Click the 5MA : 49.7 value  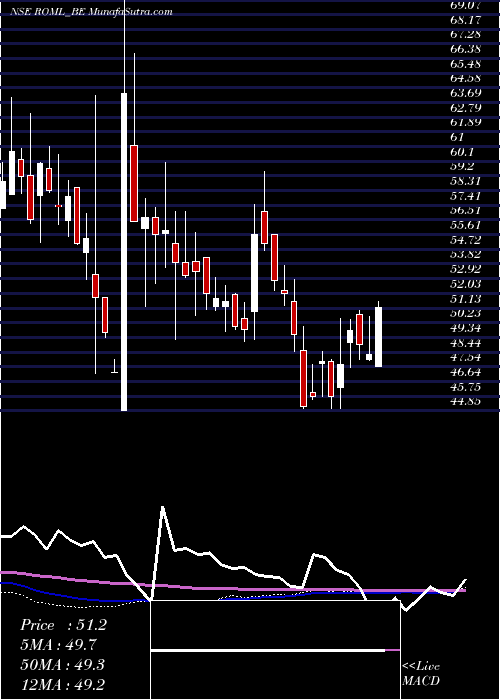tap(58, 645)
